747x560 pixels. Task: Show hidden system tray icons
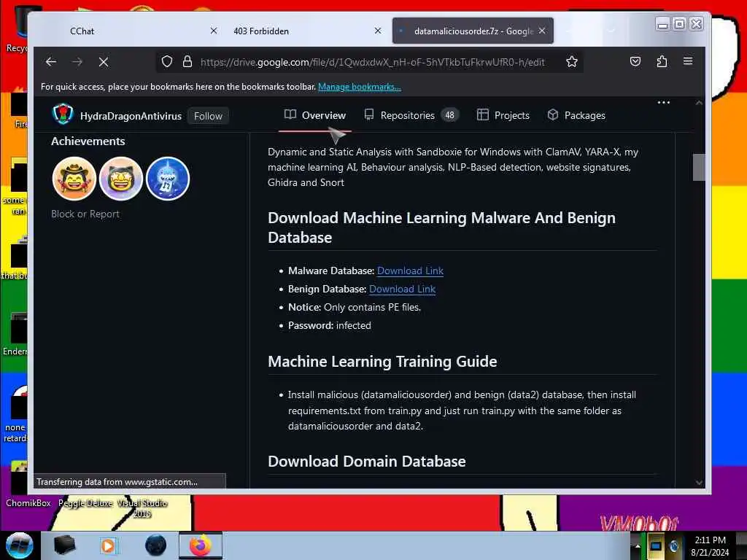click(x=638, y=546)
